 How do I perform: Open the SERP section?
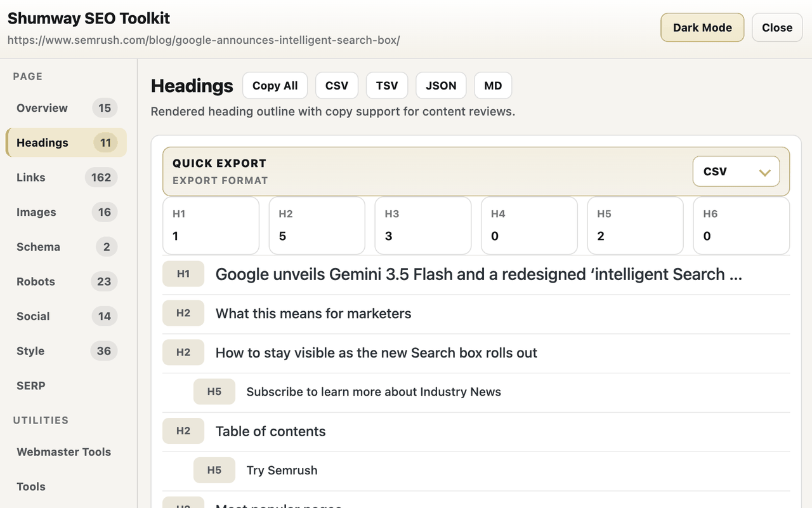(66, 385)
